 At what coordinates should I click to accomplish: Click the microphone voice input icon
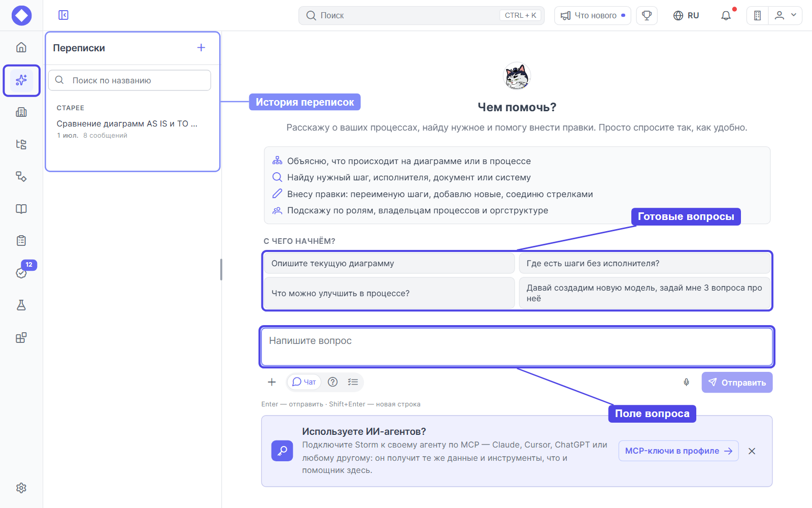(x=686, y=382)
